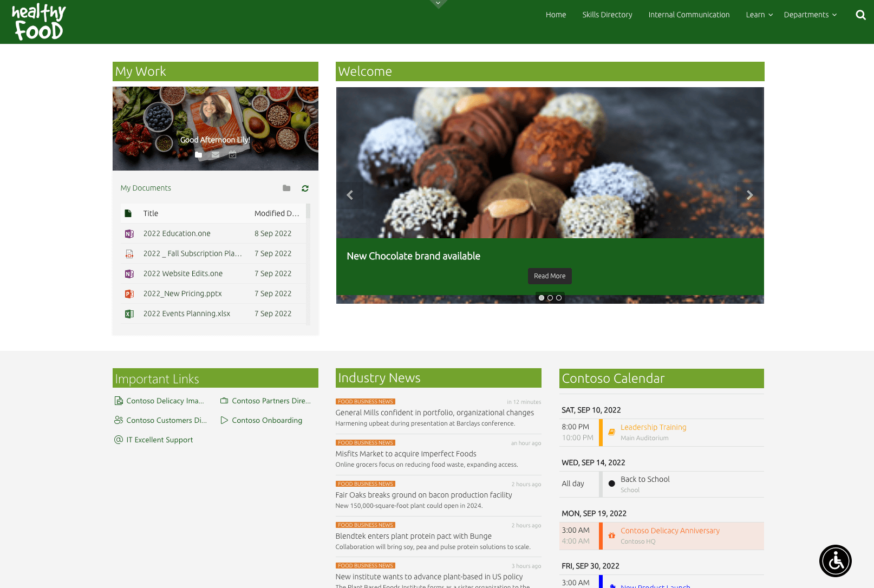Open General Mills confident in portfolio article
This screenshot has height=588, width=874.
coord(434,413)
